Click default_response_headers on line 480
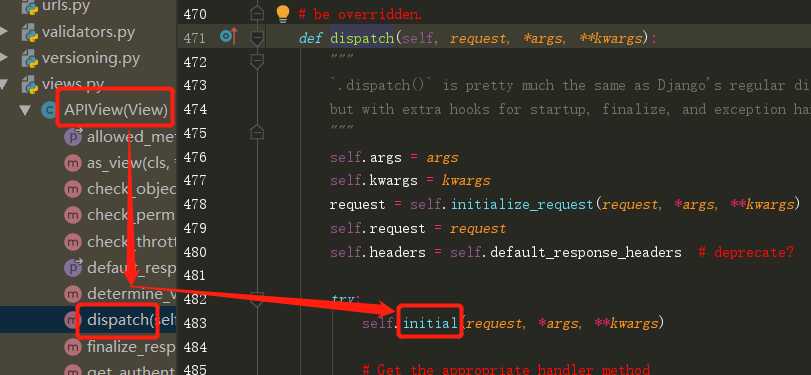 click(x=585, y=252)
